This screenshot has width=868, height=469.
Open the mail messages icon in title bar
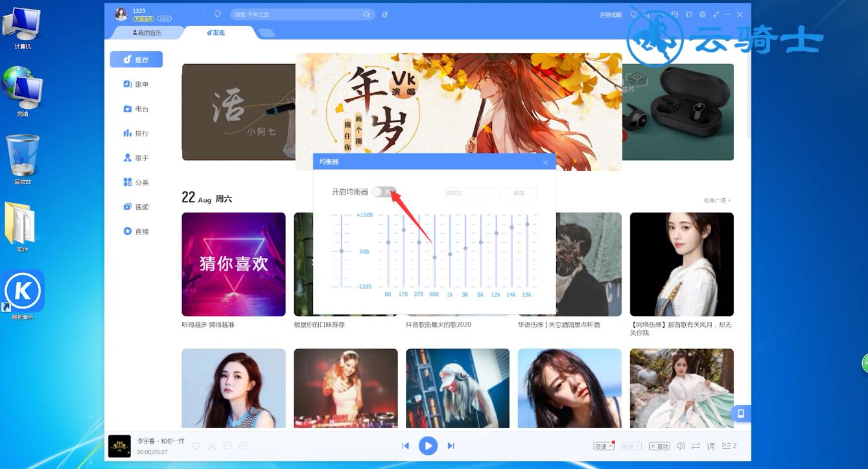coord(674,14)
